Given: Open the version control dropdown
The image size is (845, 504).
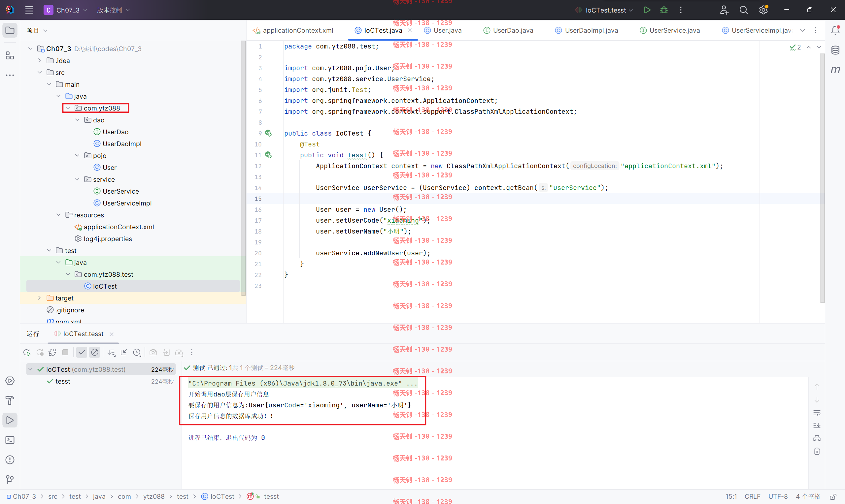Looking at the screenshot, I should click(x=113, y=10).
